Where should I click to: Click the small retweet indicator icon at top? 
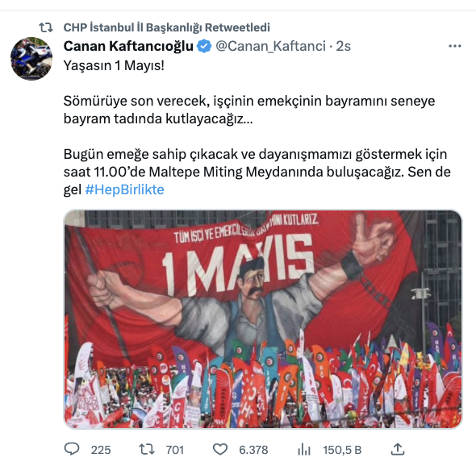coord(46,27)
